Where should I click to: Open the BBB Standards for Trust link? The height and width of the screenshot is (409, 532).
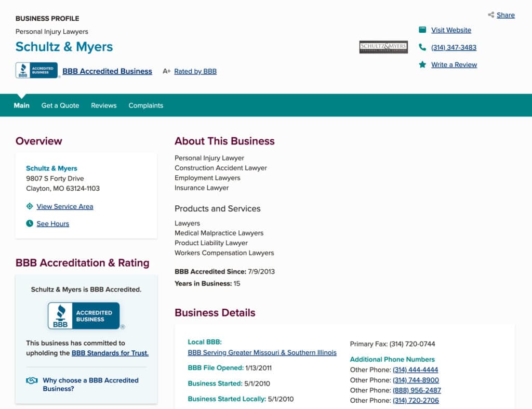(110, 353)
